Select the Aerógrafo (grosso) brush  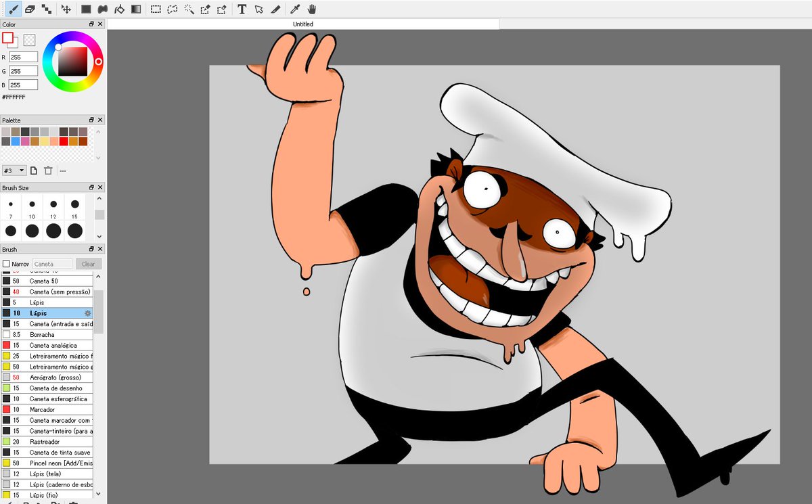pyautogui.click(x=46, y=377)
